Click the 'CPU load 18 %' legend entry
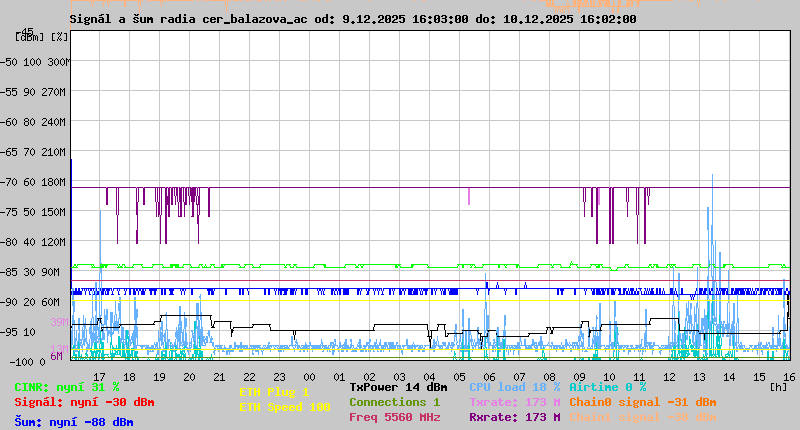800x430 pixels. [515, 387]
